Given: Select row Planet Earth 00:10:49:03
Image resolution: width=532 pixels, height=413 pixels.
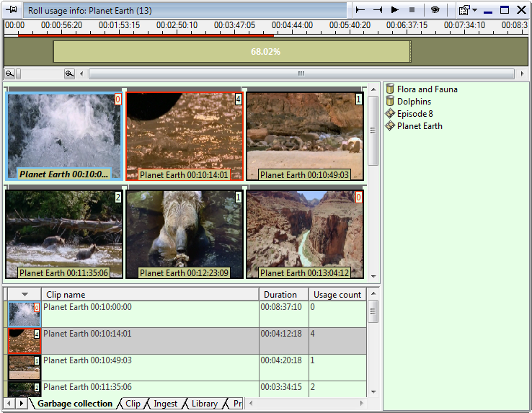Looking at the screenshot, I should tap(185, 368).
